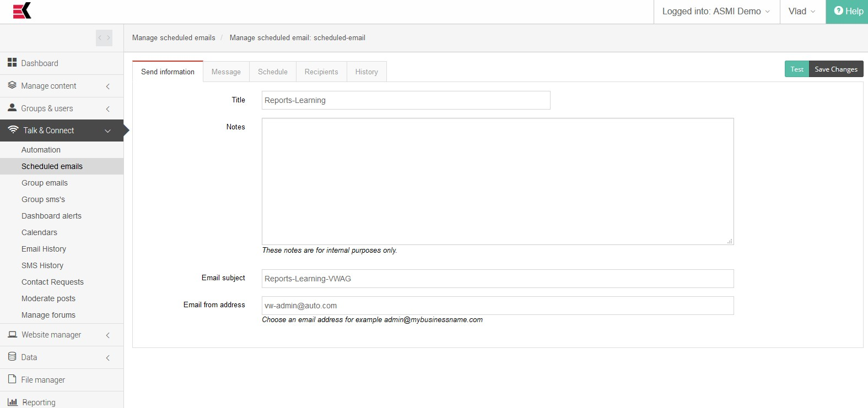The width and height of the screenshot is (868, 408).
Task: Open Contact Requests in the sidebar
Action: 62,282
